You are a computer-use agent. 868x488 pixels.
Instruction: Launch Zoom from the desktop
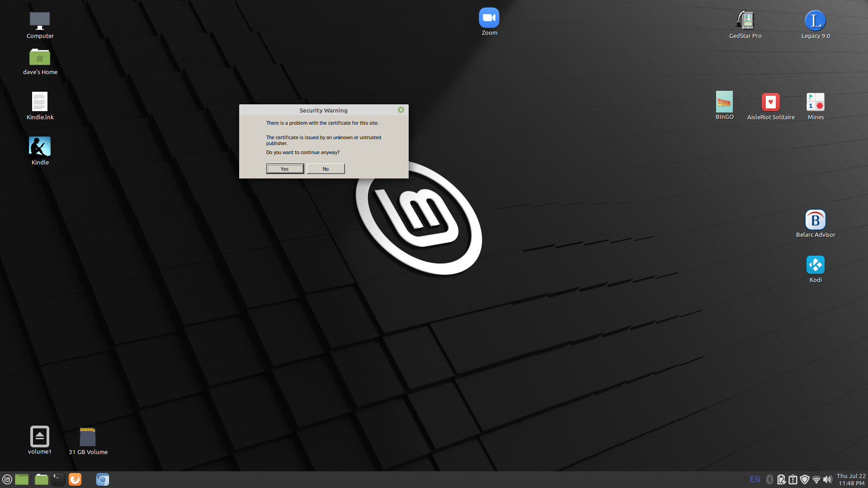click(x=489, y=22)
